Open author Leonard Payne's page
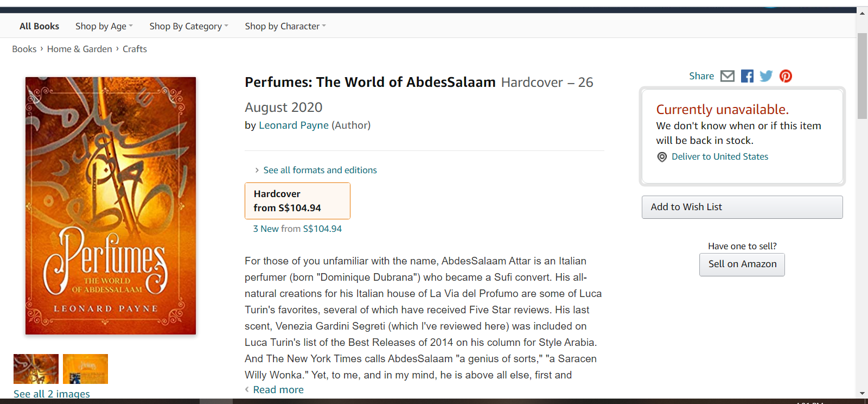The height and width of the screenshot is (404, 868). (293, 125)
